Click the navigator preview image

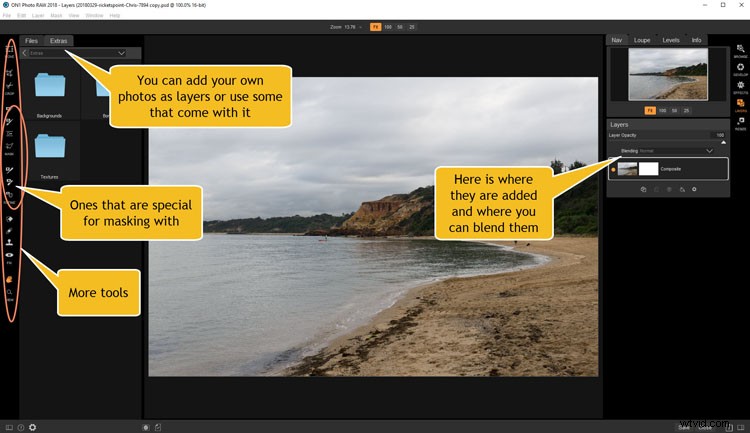click(x=668, y=74)
